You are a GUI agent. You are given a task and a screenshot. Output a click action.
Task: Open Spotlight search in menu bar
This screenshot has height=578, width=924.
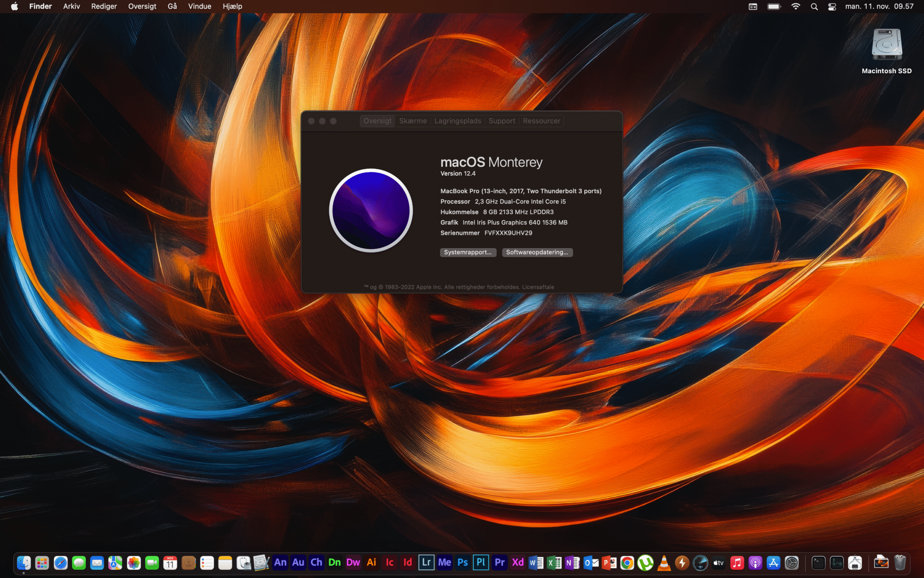click(814, 6)
